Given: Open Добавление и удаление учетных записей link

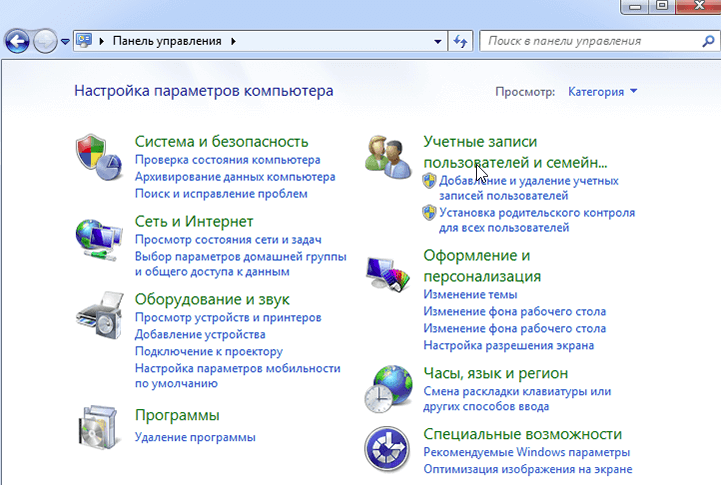Looking at the screenshot, I should pos(529,188).
